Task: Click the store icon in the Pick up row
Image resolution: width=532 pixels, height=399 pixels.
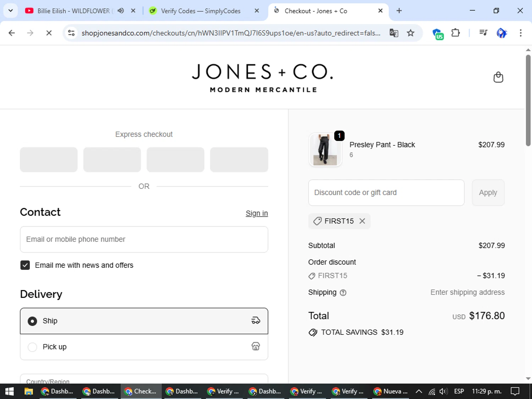Action: click(256, 347)
